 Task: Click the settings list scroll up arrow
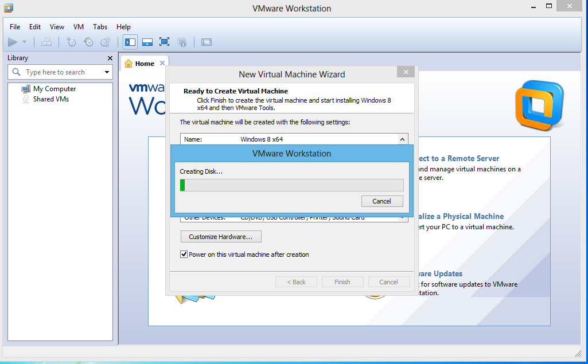click(402, 139)
